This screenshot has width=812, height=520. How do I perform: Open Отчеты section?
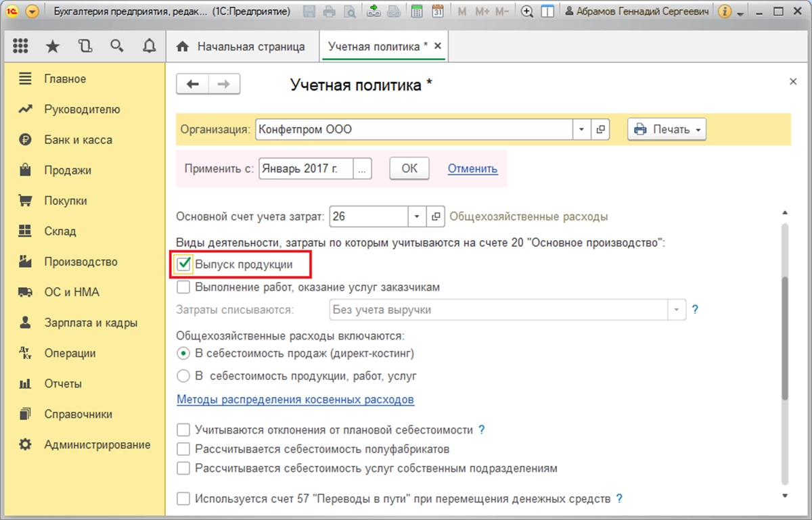pyautogui.click(x=63, y=383)
